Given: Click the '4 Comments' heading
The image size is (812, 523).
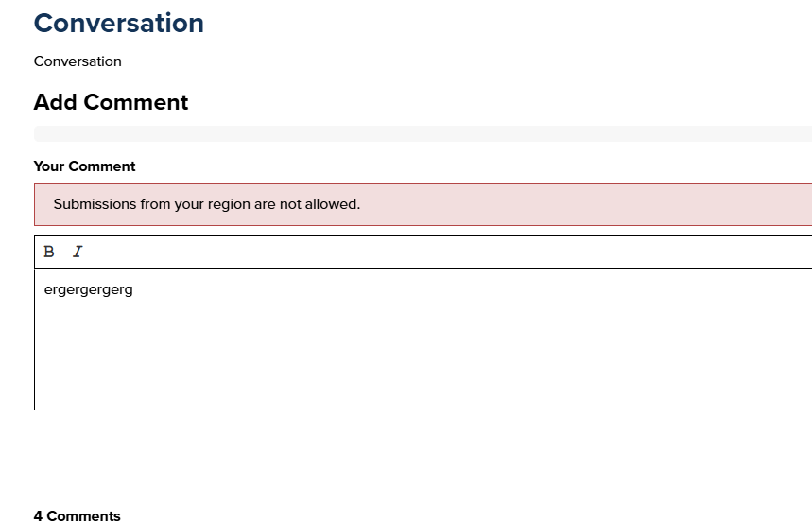Looking at the screenshot, I should click(77, 515).
